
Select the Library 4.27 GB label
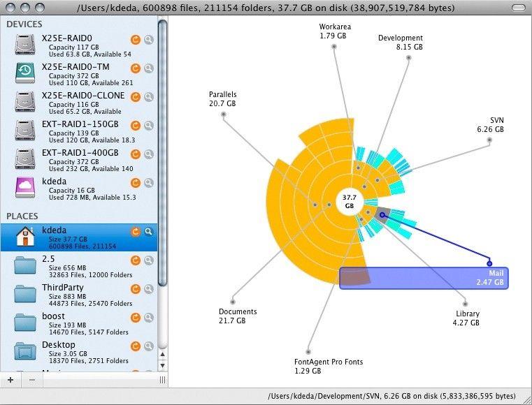(x=466, y=318)
